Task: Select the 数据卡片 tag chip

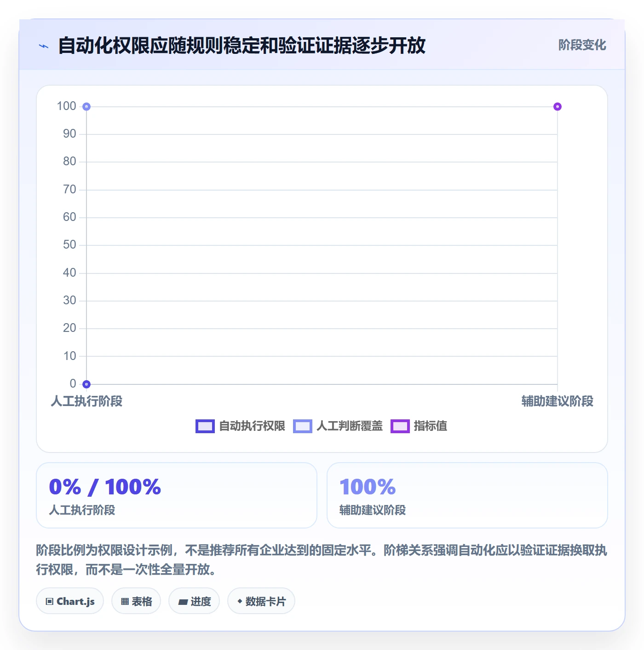Action: tap(261, 601)
